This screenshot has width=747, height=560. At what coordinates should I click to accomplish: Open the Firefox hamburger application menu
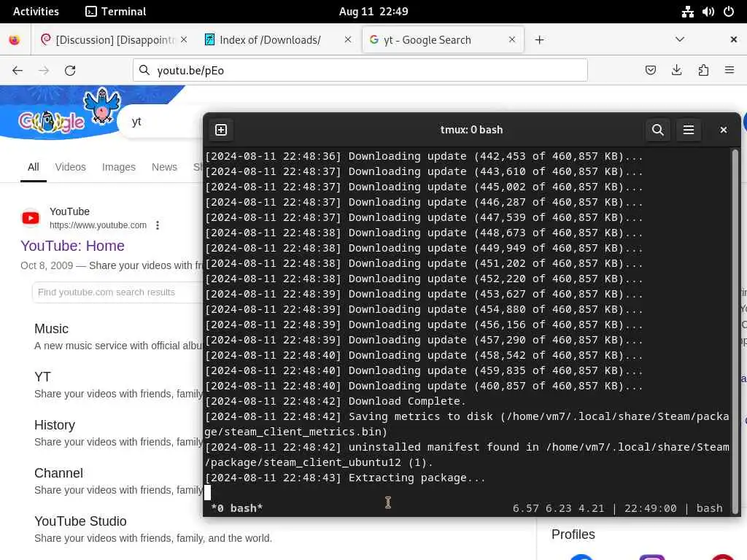pyautogui.click(x=729, y=71)
